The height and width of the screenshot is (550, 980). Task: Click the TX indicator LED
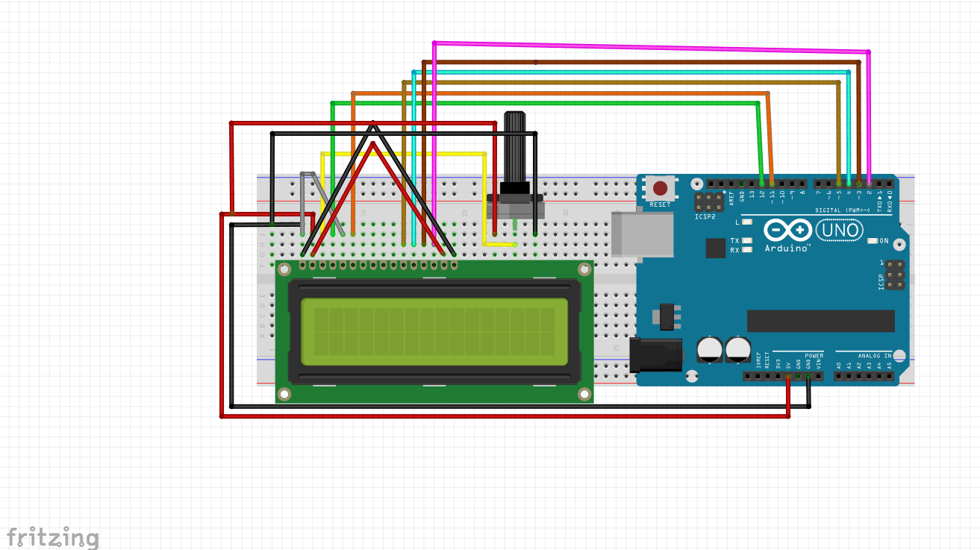click(x=746, y=240)
